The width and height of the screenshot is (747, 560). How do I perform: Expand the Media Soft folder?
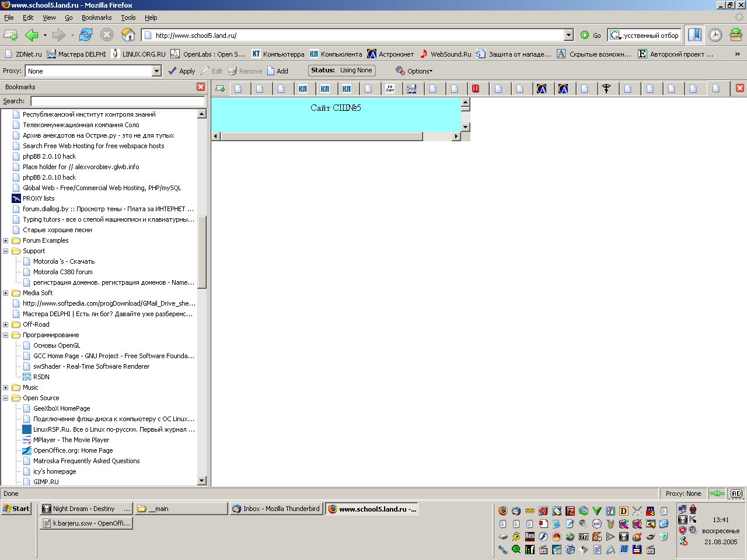(x=6, y=293)
